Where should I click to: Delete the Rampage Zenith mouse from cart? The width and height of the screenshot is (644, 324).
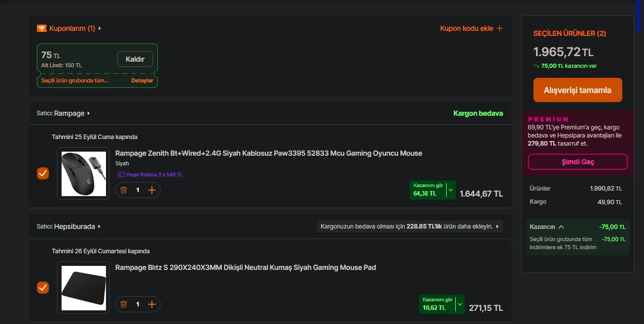tap(124, 190)
